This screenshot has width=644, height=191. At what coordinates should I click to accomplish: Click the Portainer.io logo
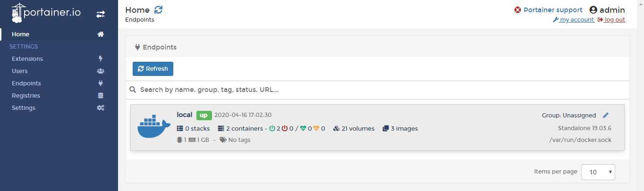46,13
